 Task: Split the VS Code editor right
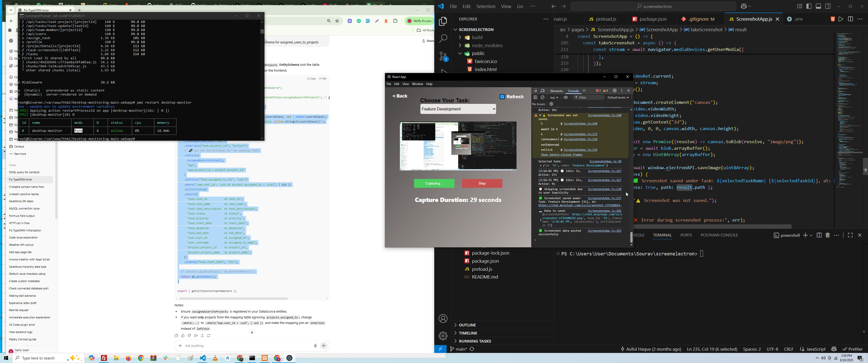850,19
